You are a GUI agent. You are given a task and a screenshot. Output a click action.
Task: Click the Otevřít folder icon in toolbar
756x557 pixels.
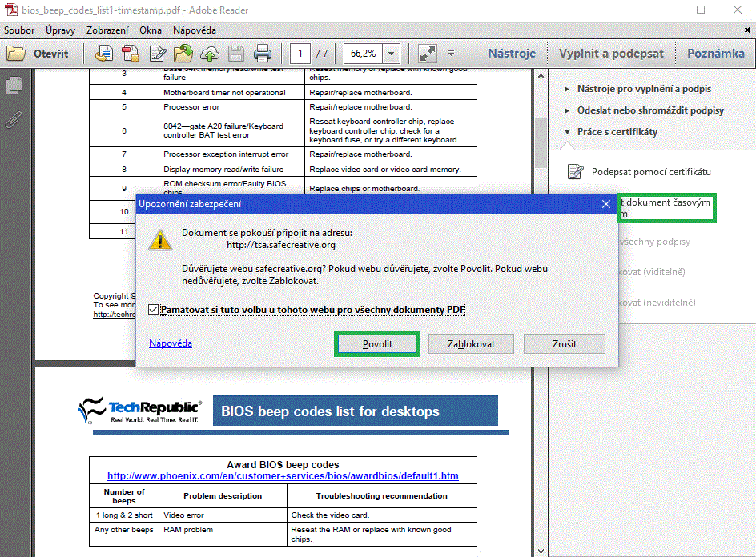(x=16, y=54)
